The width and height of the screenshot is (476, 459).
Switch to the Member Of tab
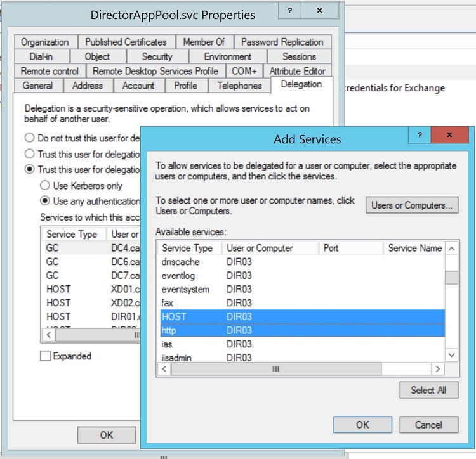pyautogui.click(x=204, y=42)
